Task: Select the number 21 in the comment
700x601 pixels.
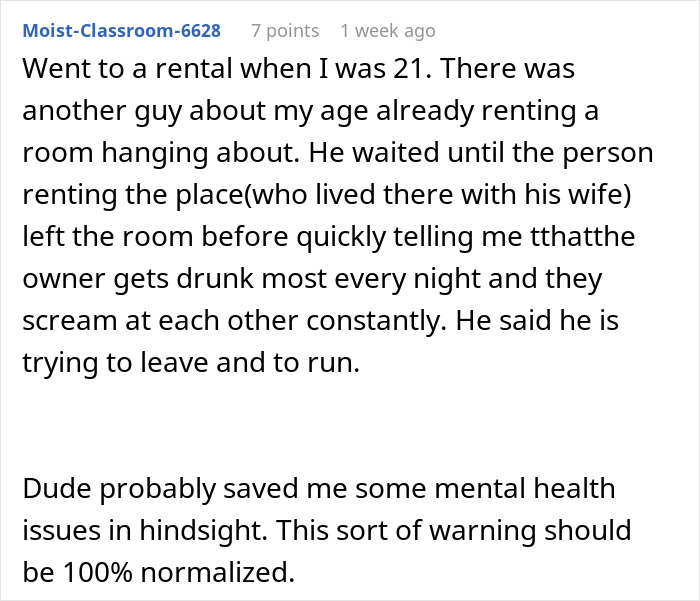Action: (407, 69)
